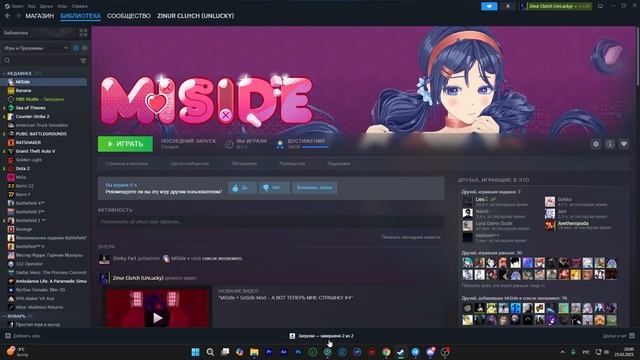640x360 pixels.
Task: Open the Вид menu
Action: [x=31, y=6]
